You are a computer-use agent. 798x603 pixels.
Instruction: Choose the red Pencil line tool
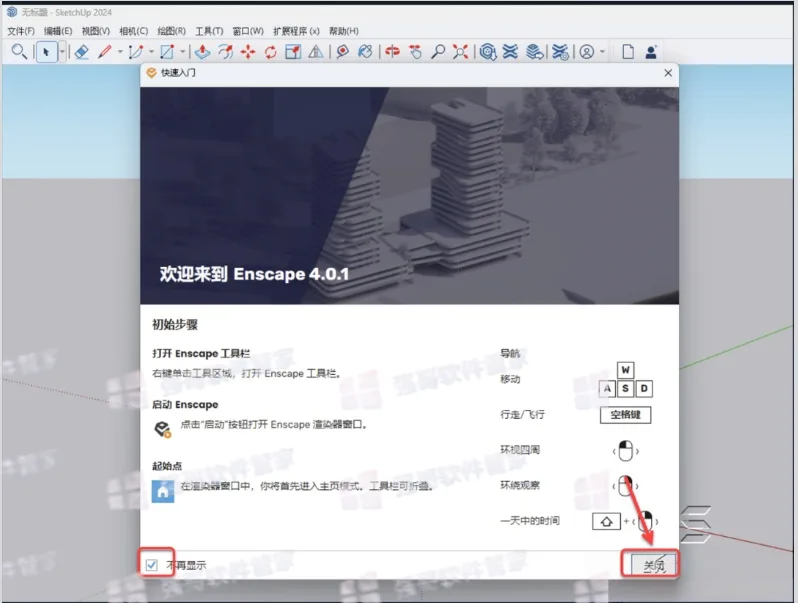pyautogui.click(x=105, y=52)
